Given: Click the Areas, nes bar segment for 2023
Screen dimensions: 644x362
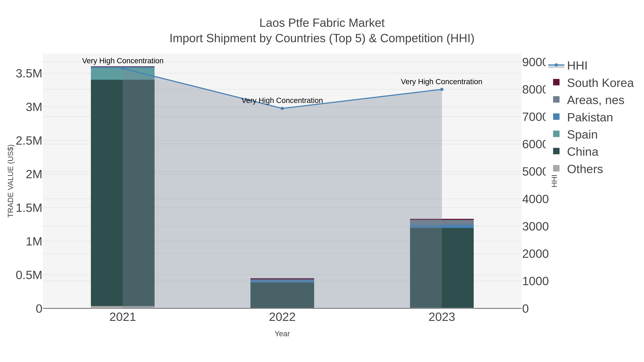Looking at the screenshot, I should (x=442, y=222).
